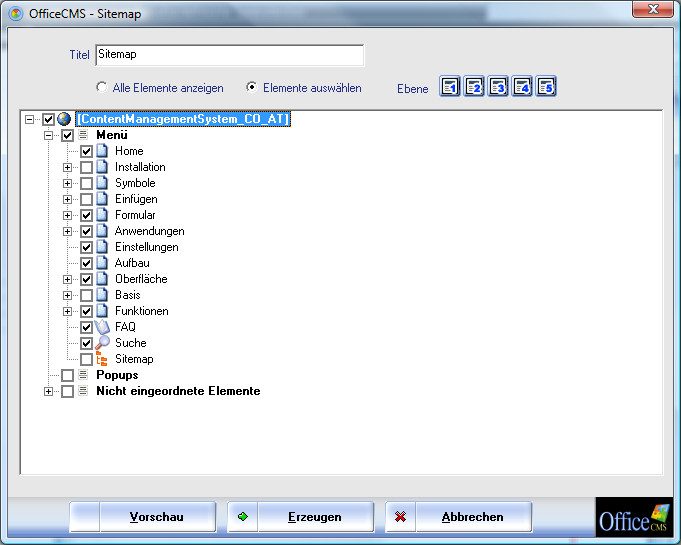Uncheck the Home checkbox

86,152
